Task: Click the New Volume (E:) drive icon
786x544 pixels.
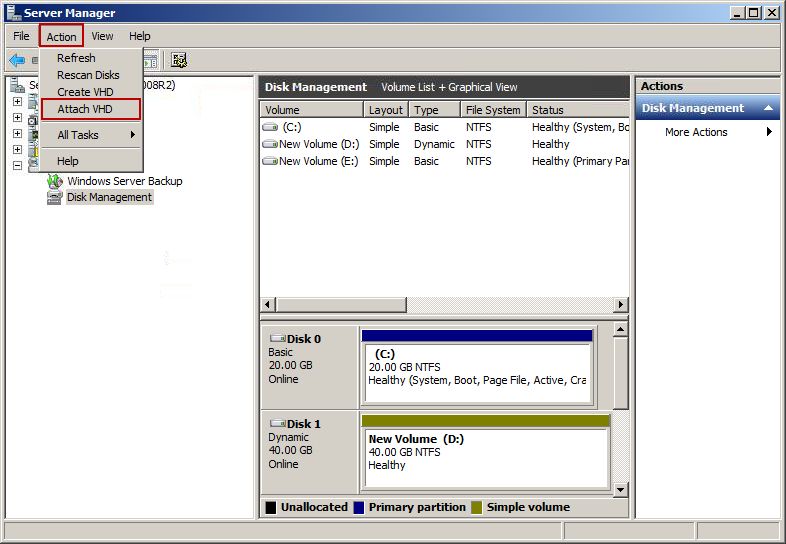Action: pyautogui.click(x=270, y=161)
